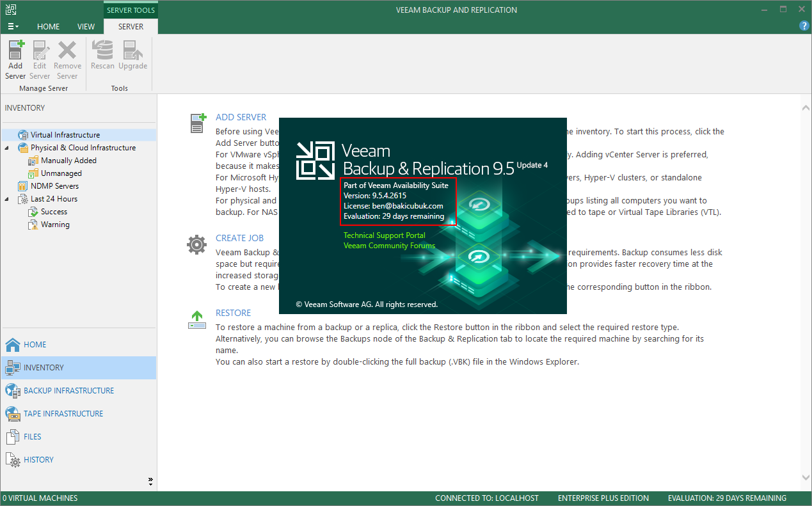Click the ADD SERVER heading link

[241, 117]
